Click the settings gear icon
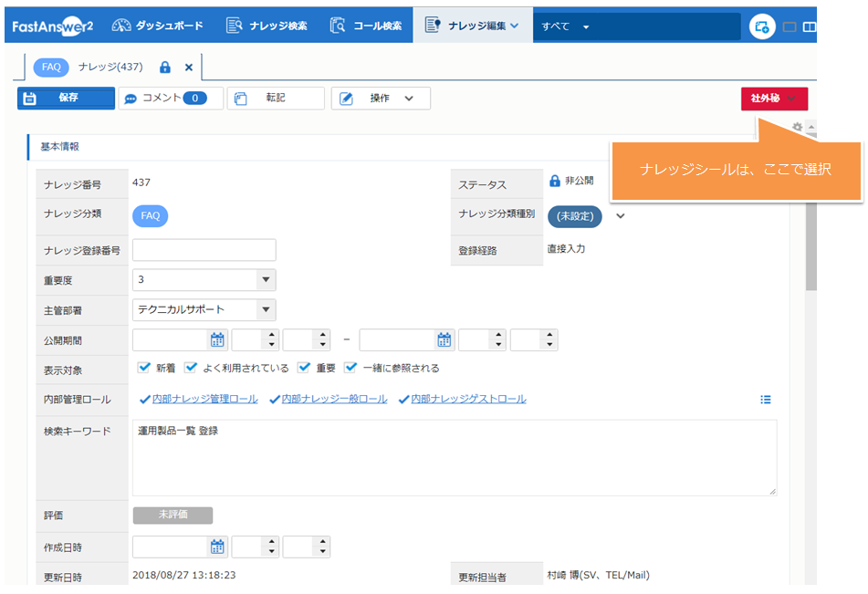868x594 pixels. pos(797,127)
